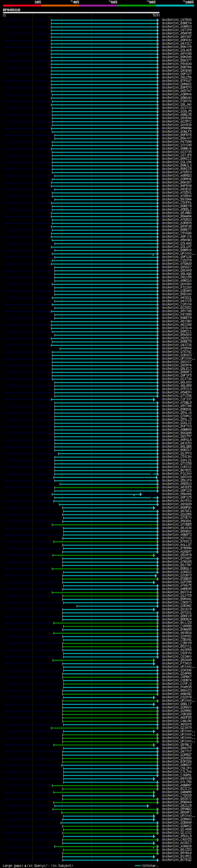Viewport: 197px width, 868px height.
Task: Click the UniRef100_Q2RMQ7 label
Action: (177, 755)
